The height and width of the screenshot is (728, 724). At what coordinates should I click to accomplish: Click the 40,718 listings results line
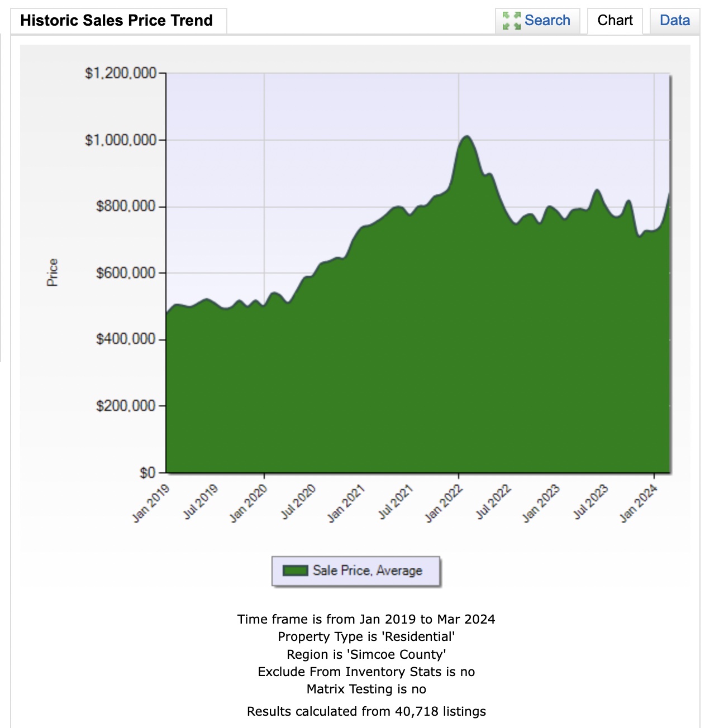pos(366,711)
